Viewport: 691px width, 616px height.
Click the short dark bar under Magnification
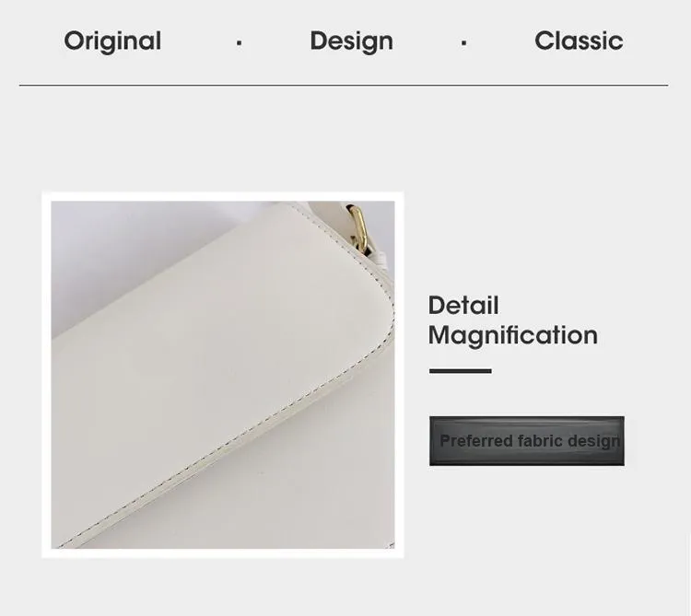460,371
